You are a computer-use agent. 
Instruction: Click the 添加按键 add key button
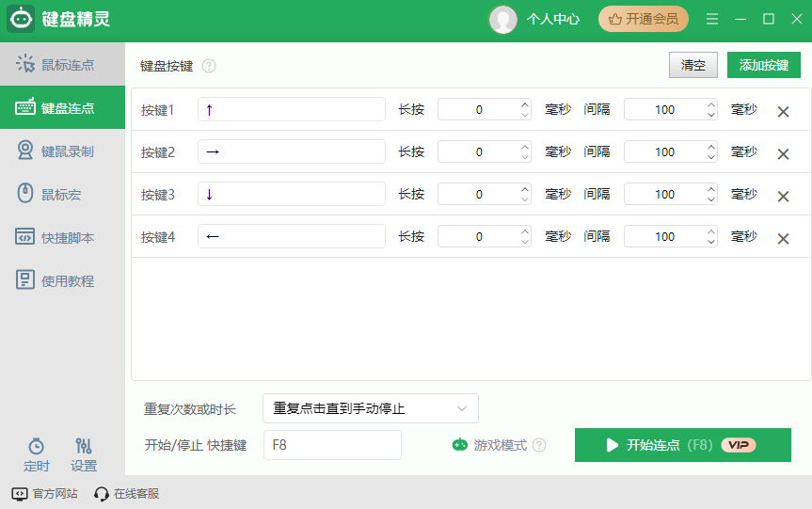pos(764,65)
